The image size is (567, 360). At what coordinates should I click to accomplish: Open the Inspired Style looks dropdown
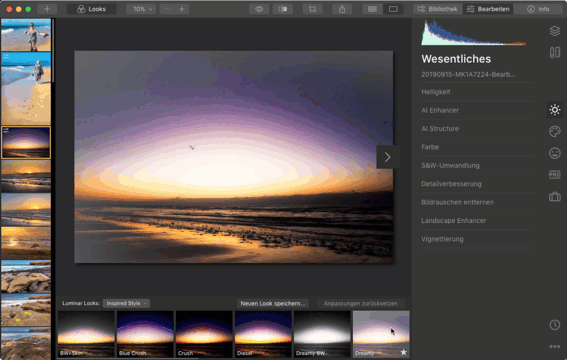[x=126, y=303]
